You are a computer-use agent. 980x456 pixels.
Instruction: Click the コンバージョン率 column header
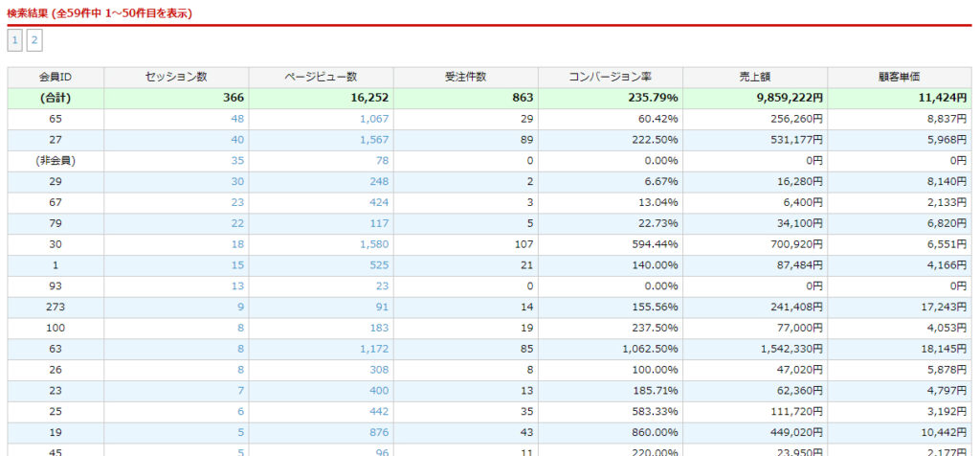pyautogui.click(x=611, y=78)
